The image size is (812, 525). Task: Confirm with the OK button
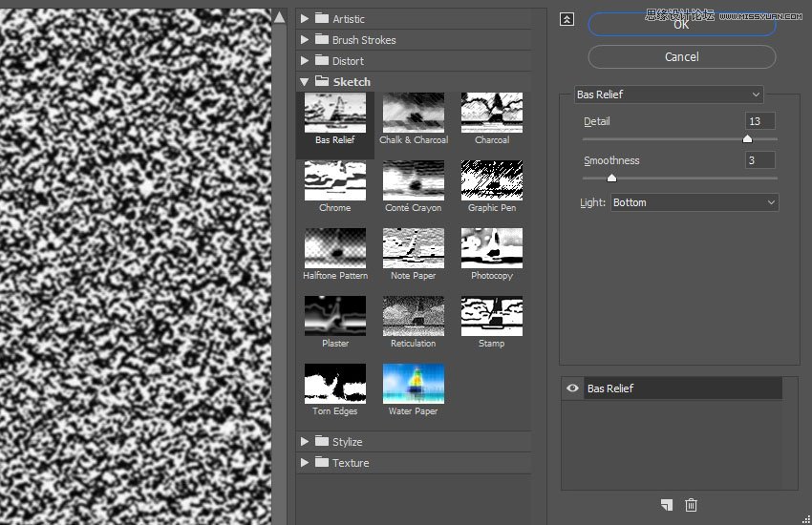click(x=681, y=25)
